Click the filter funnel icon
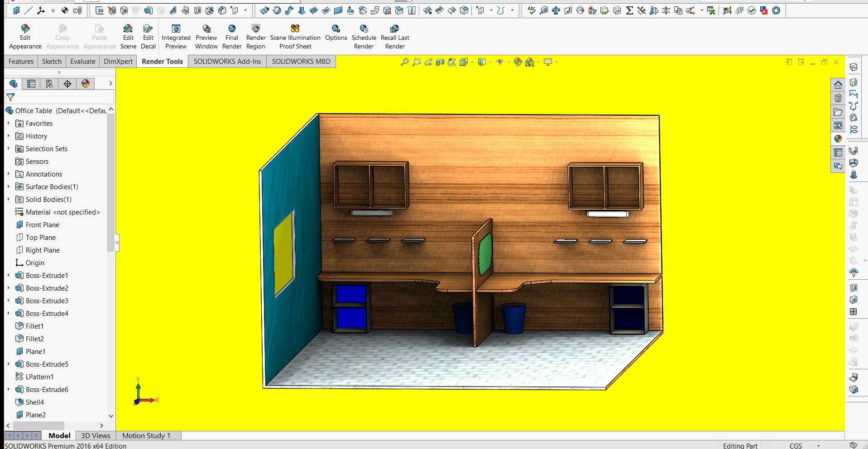Screen dimensions: 868x449 (11, 97)
